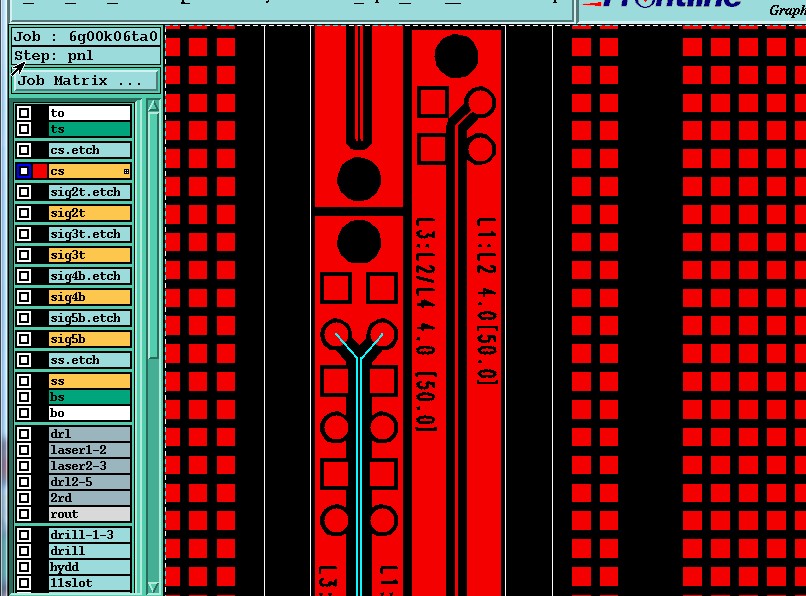Toggle the sig4b layer checkbox
This screenshot has width=806, height=596.
24,297
